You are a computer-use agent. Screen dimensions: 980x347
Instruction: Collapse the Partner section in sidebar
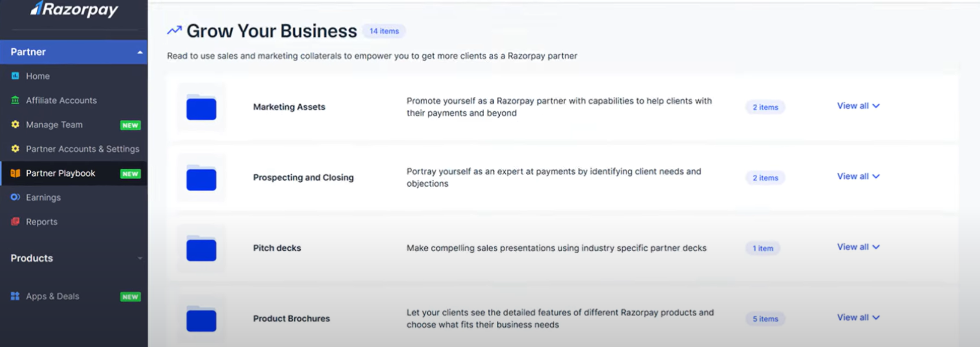point(140,52)
